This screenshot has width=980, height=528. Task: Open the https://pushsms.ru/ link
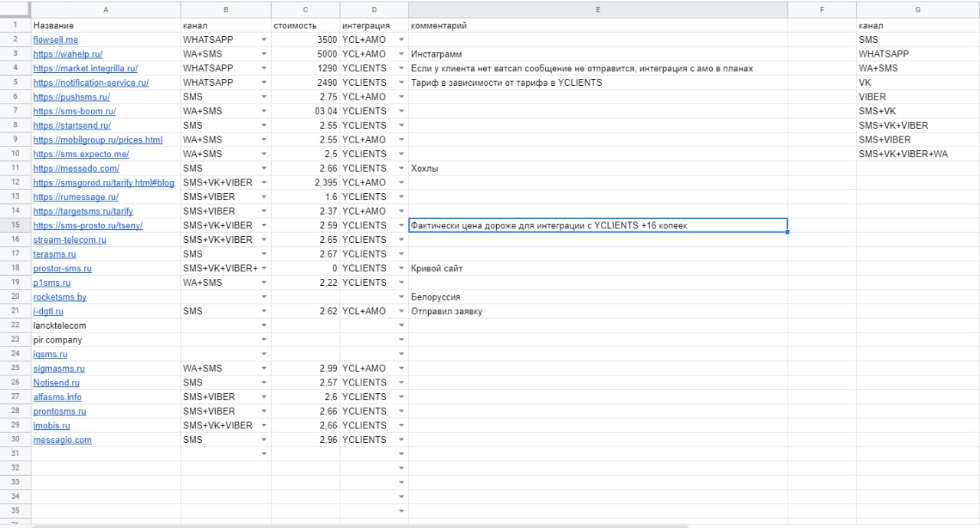(x=71, y=97)
